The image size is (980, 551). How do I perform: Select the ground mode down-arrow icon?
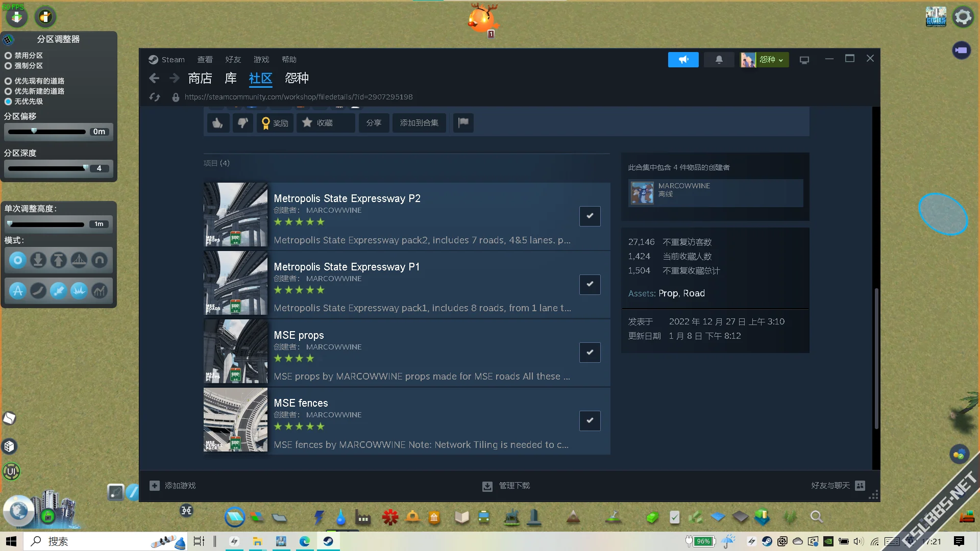coord(38,261)
